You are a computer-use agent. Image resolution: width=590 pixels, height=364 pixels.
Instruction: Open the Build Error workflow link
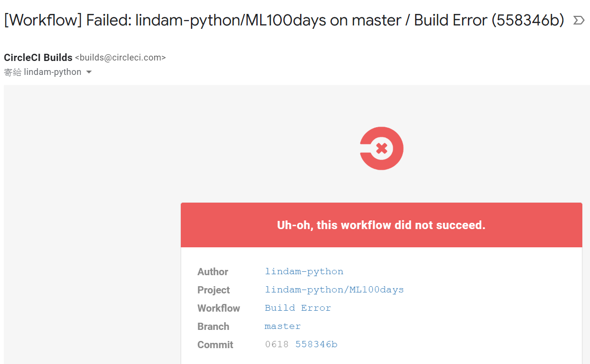[298, 308]
